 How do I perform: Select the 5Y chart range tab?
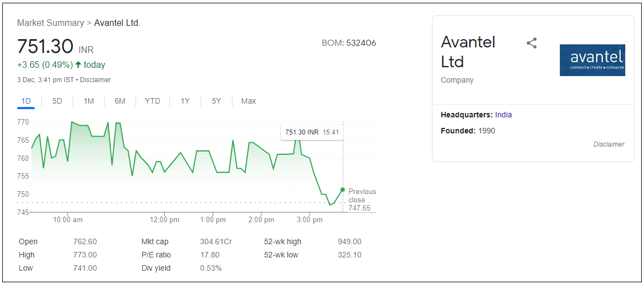tap(217, 101)
